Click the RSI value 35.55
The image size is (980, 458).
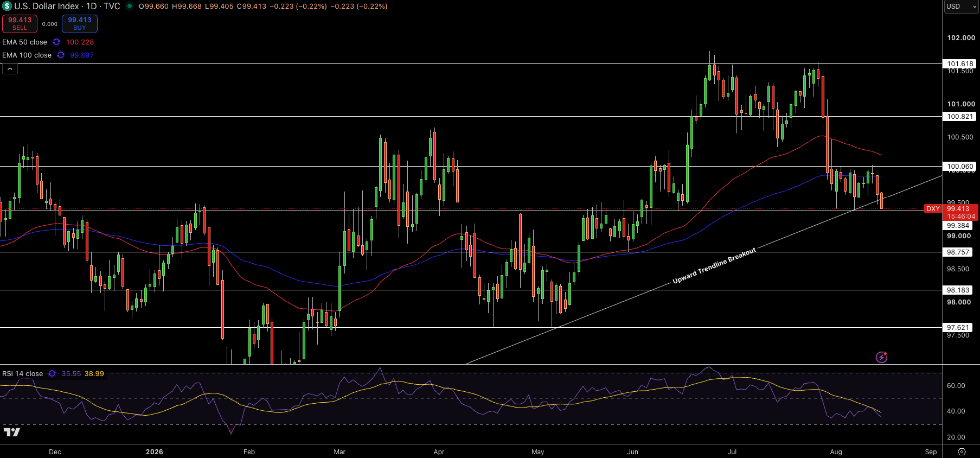coord(71,374)
